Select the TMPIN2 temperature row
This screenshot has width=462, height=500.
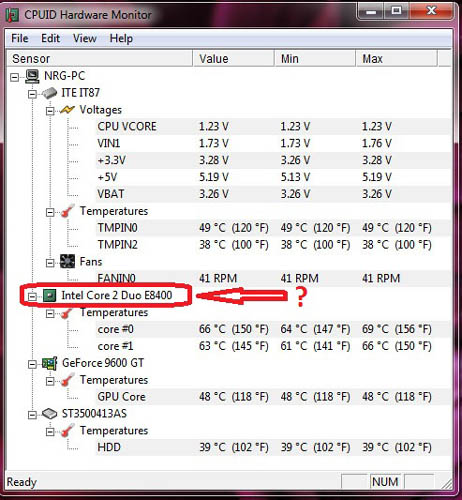pos(273,245)
